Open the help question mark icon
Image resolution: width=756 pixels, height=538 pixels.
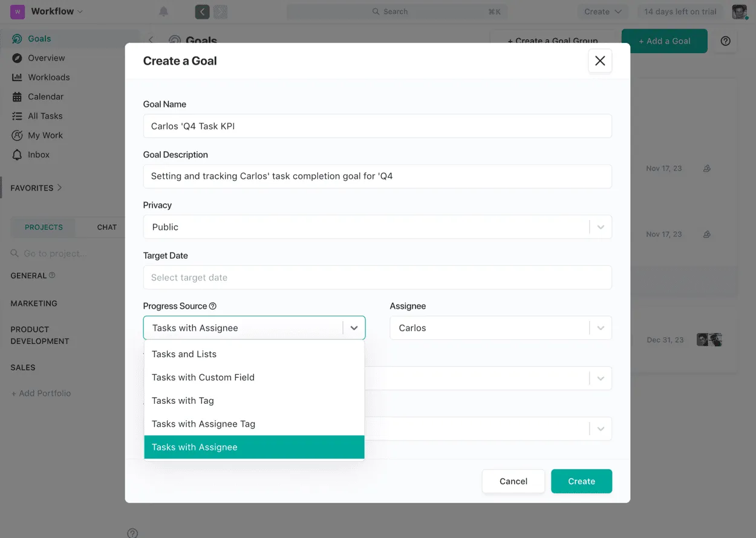tap(725, 41)
